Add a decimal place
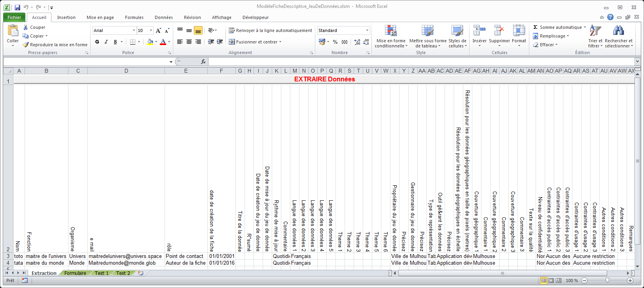Image resolution: width=644 pixels, height=288 pixels. click(357, 42)
